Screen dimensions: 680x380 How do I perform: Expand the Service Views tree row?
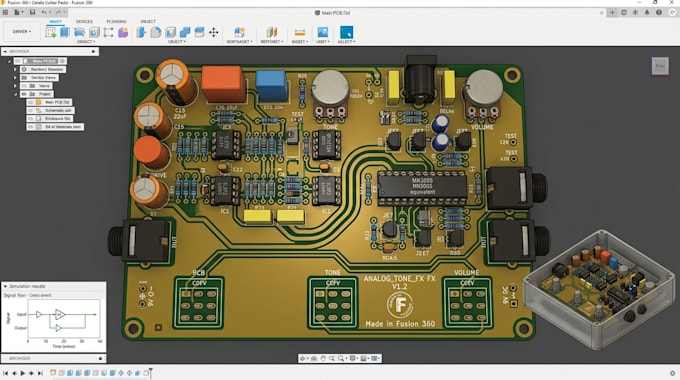pyautogui.click(x=15, y=78)
